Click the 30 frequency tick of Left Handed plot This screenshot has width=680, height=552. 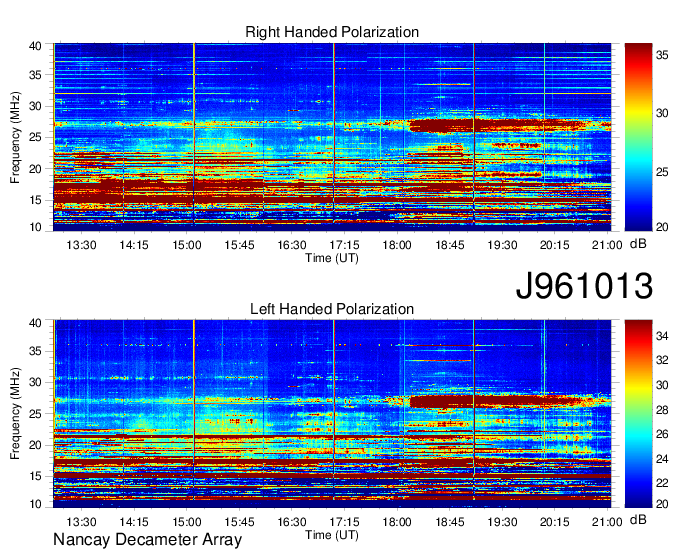[36, 382]
